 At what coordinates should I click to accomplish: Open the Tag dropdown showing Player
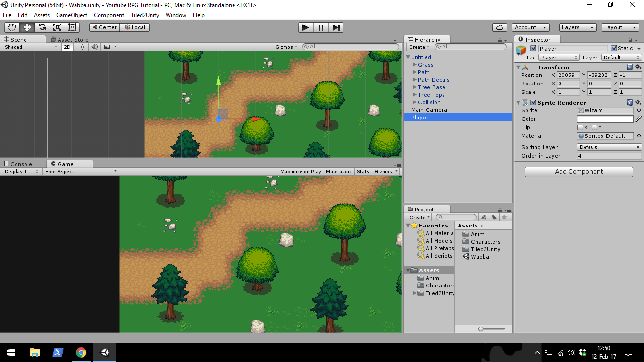tap(559, 58)
